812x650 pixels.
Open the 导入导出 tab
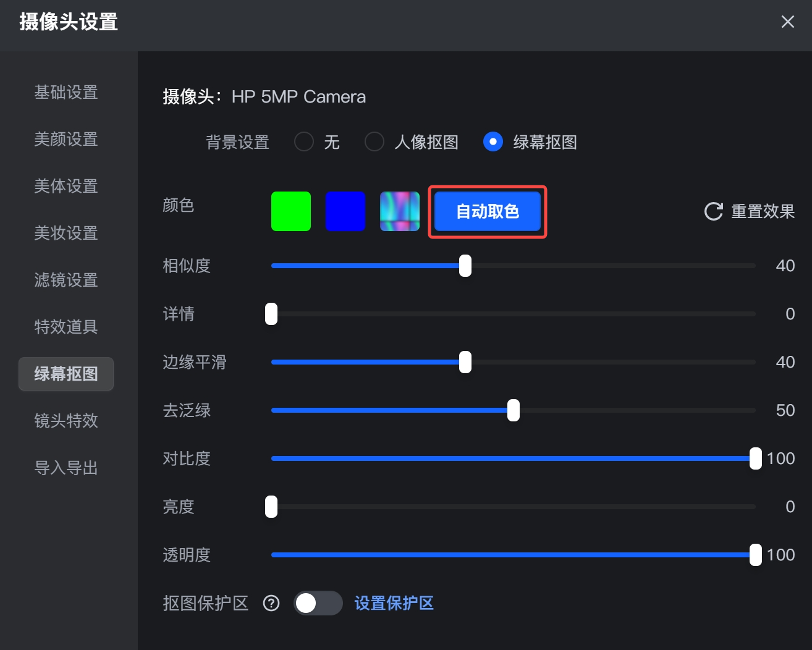click(66, 468)
